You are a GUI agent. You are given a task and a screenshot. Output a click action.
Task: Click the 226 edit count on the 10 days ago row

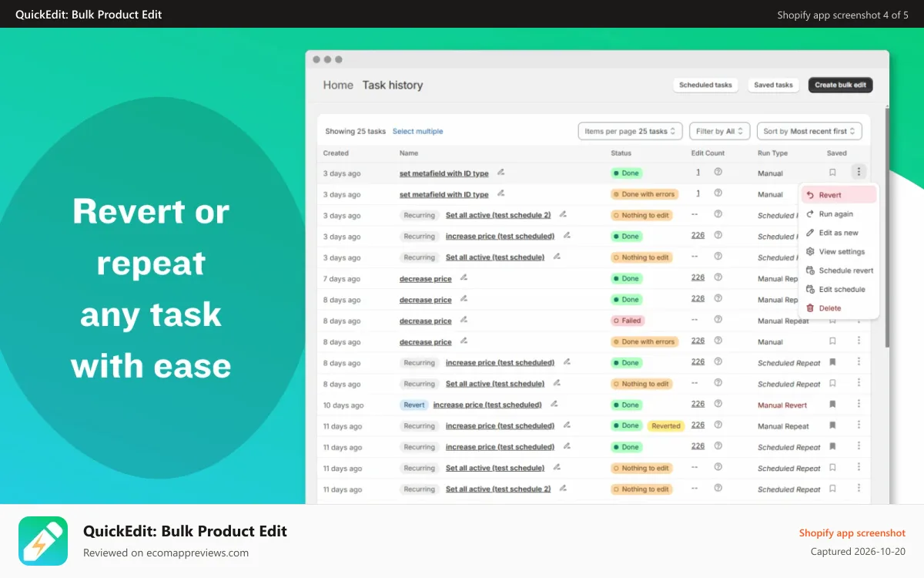coord(698,404)
